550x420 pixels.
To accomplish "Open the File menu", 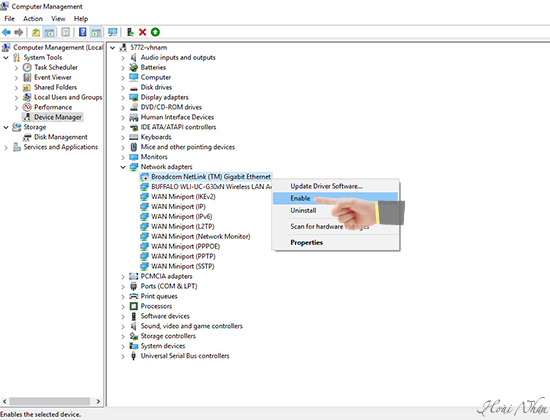I will tap(9, 19).
